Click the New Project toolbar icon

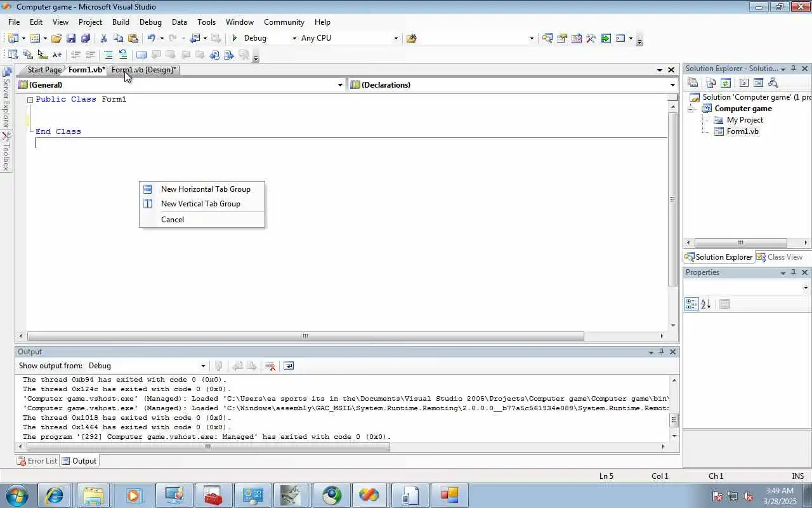pos(13,38)
